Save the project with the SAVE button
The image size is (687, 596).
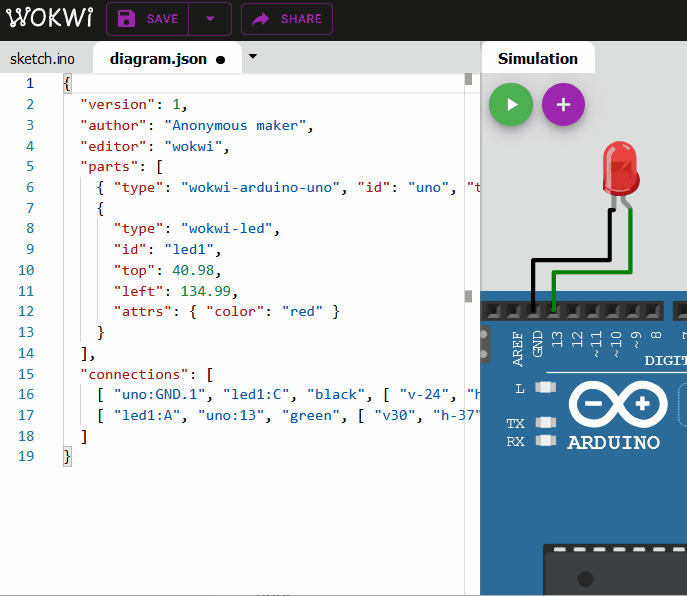[148, 19]
